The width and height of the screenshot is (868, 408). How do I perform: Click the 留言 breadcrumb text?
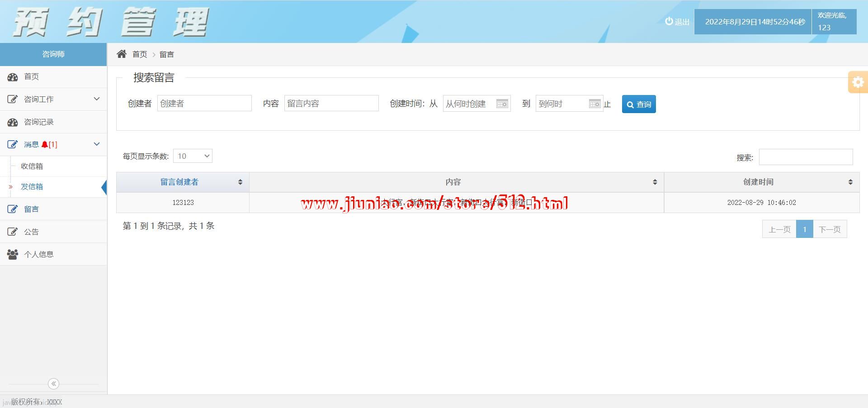(x=167, y=54)
